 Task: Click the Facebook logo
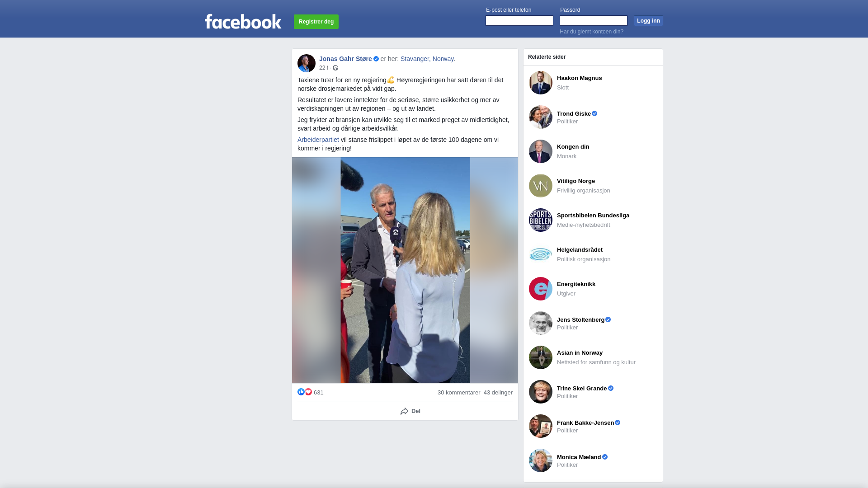point(243,21)
